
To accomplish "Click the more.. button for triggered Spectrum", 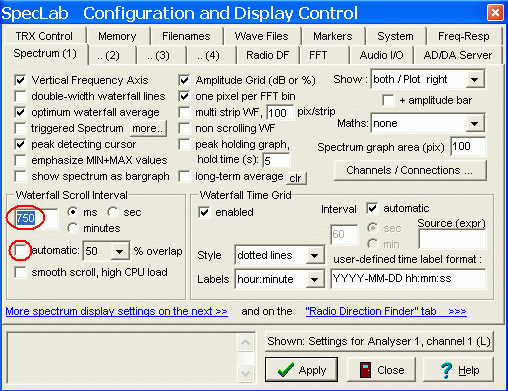I will point(148,128).
